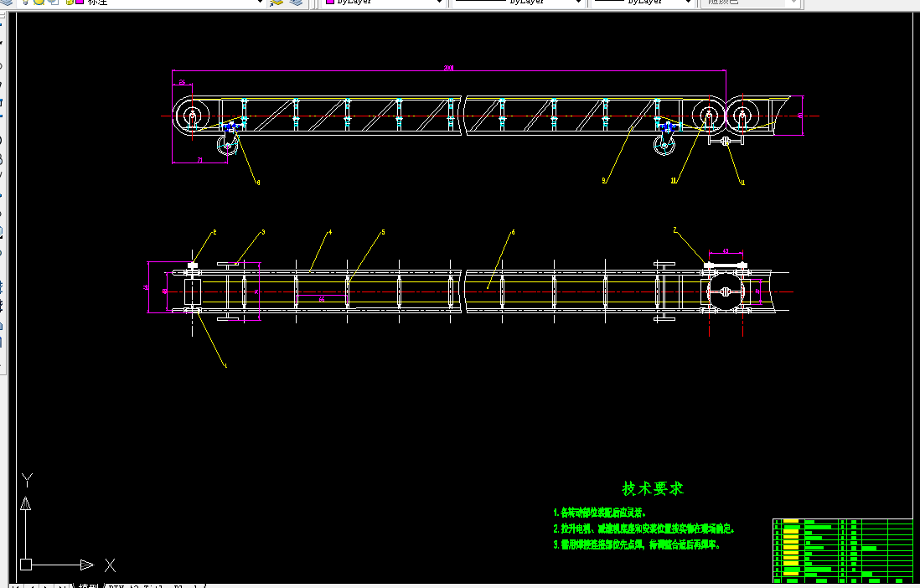
Task: Select the 26 dimension text in the side view
Action: pyautogui.click(x=182, y=82)
